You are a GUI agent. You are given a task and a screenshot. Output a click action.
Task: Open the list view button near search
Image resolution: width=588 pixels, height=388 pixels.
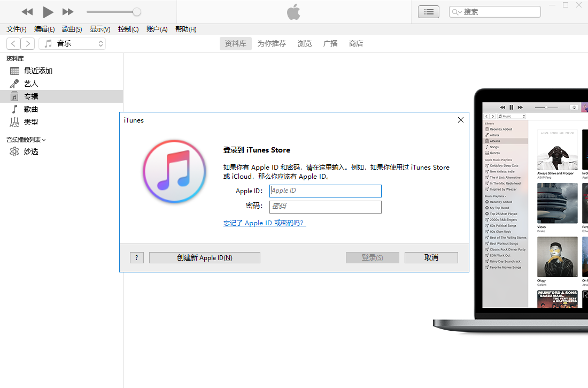(x=429, y=12)
